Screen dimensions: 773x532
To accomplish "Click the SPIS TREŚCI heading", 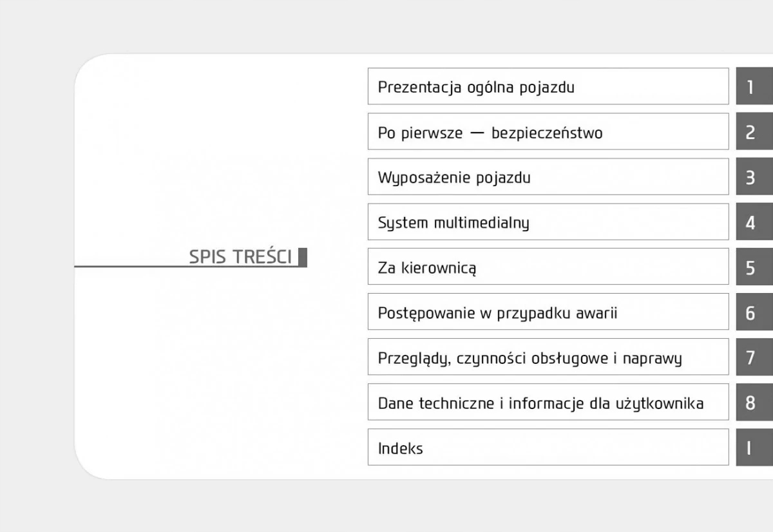I will (x=240, y=257).
